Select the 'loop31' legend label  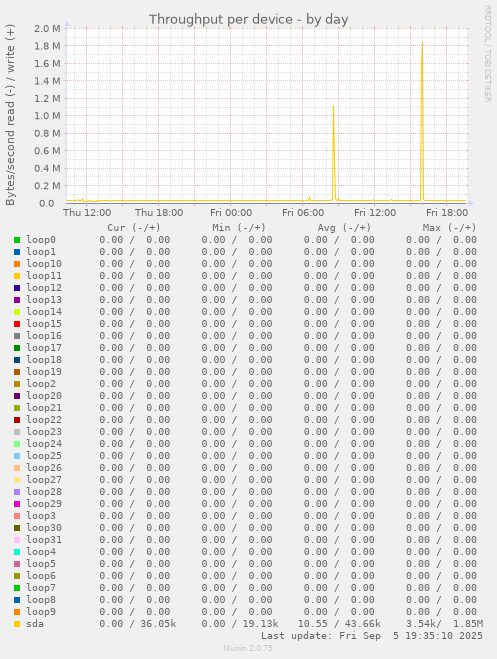click(44, 539)
